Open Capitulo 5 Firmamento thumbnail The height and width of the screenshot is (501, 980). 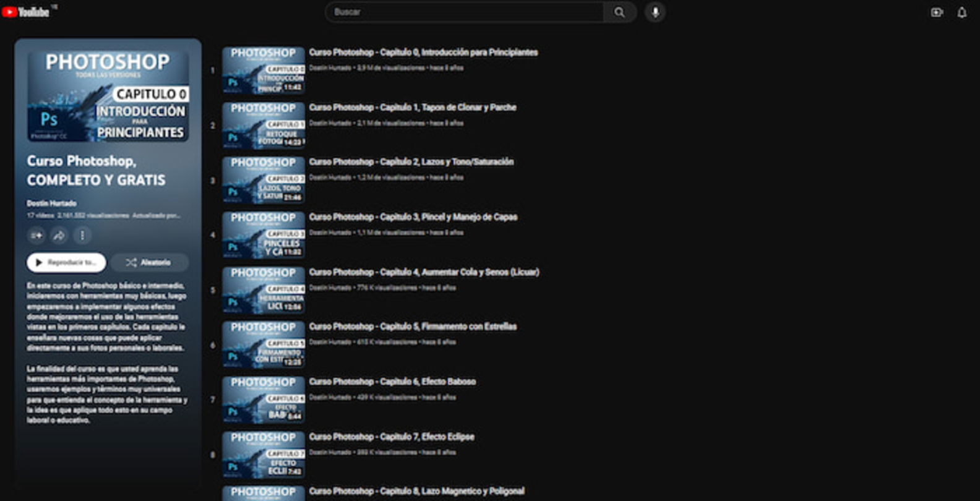click(x=264, y=345)
